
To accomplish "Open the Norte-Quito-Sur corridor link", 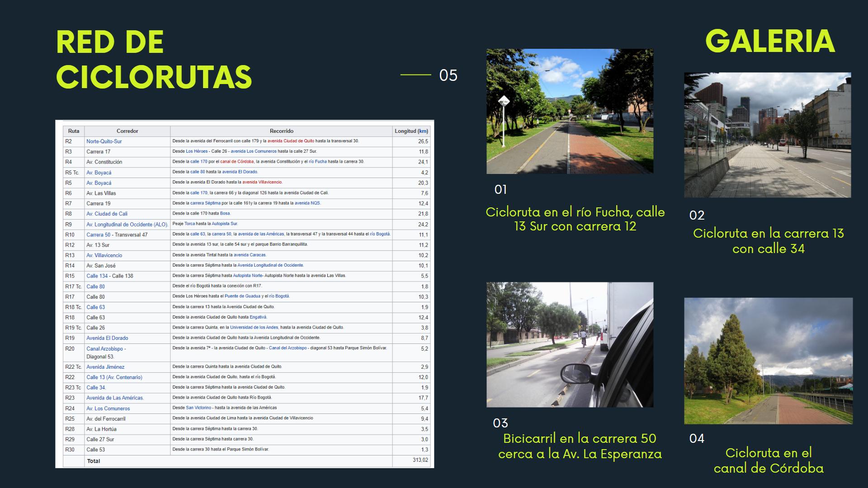I will 104,141.
